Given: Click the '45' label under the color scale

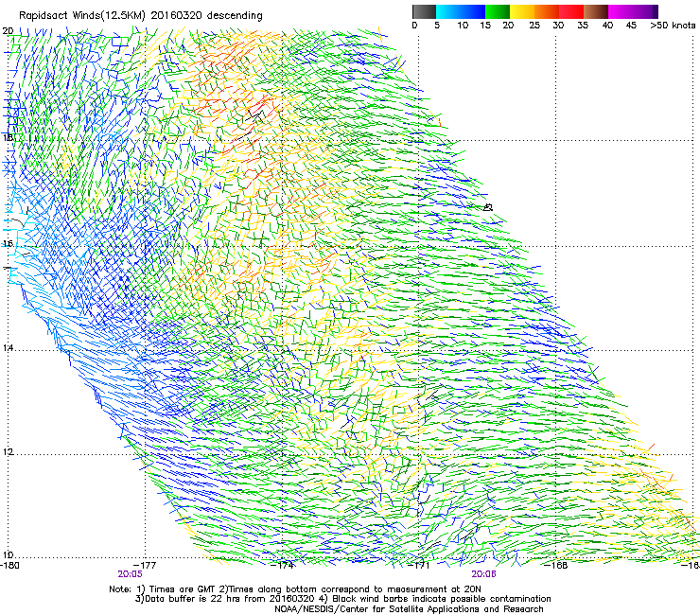Looking at the screenshot, I should [x=631, y=26].
